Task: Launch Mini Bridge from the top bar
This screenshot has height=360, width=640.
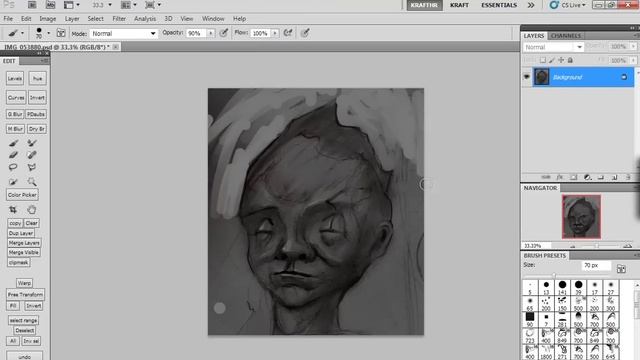Action: click(50, 5)
